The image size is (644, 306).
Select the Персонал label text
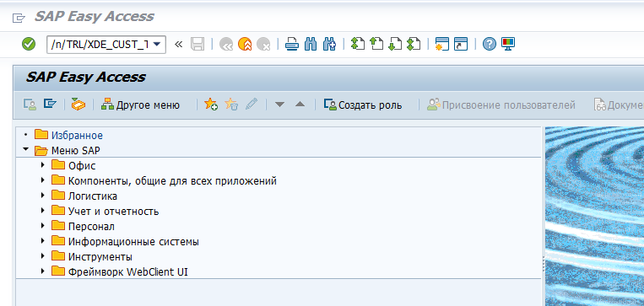pyautogui.click(x=91, y=227)
